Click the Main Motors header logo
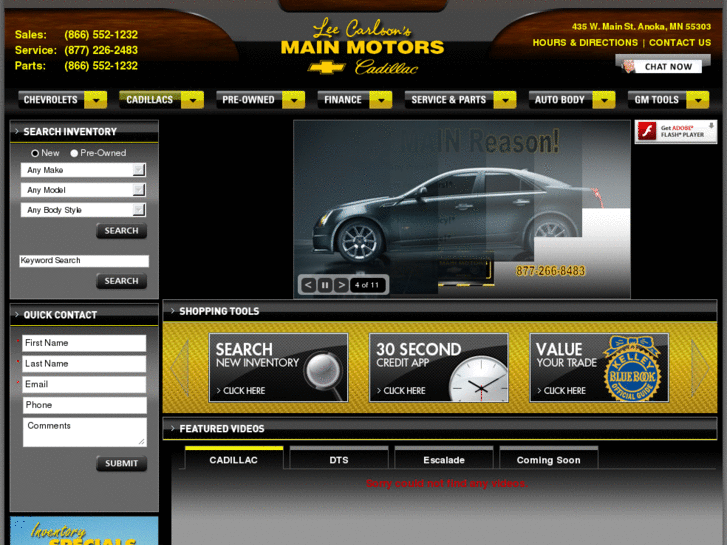Screen dimensions: 727x545 [362, 46]
